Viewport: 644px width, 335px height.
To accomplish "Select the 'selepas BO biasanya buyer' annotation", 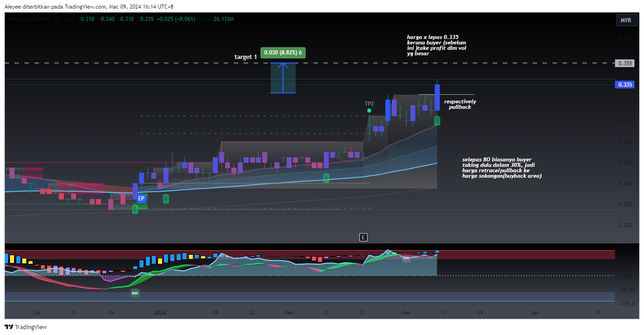I will pos(502,168).
